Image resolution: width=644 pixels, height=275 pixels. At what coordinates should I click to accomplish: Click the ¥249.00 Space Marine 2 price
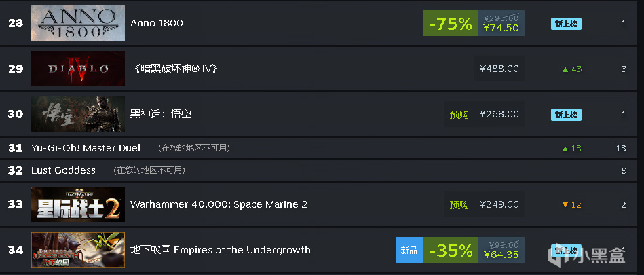(x=499, y=204)
